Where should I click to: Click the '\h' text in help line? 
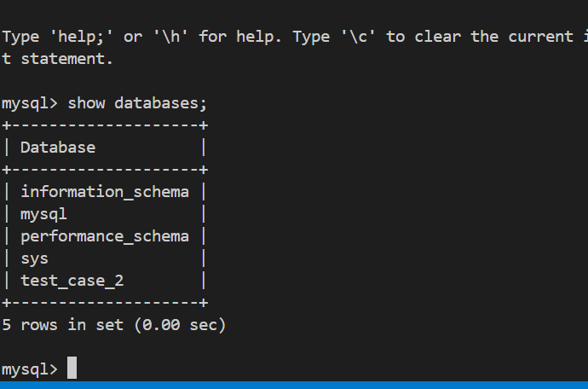pyautogui.click(x=170, y=37)
